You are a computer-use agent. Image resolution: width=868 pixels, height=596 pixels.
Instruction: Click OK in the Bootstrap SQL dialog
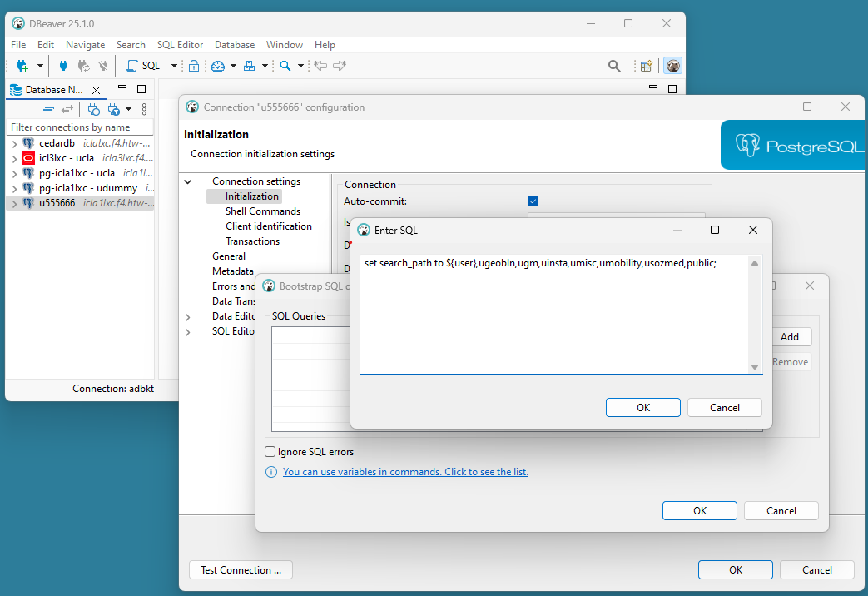(x=700, y=511)
